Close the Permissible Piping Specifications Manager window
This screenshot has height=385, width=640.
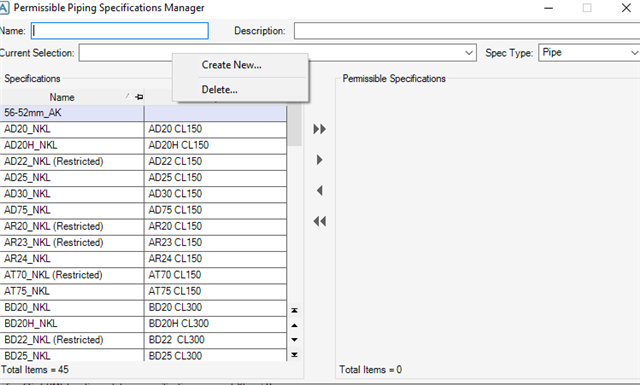[x=626, y=8]
